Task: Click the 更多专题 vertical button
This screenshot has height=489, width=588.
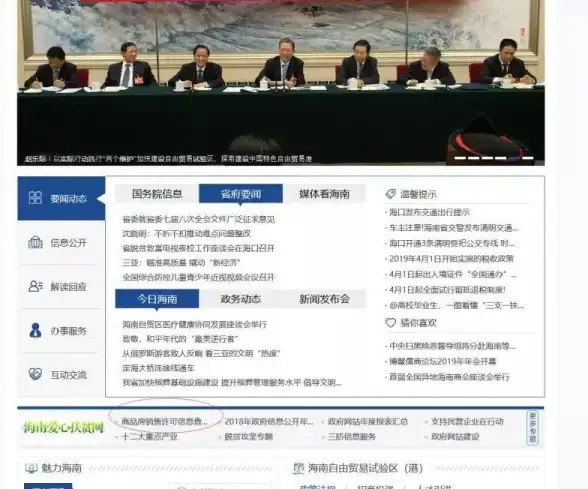Action: [x=533, y=428]
